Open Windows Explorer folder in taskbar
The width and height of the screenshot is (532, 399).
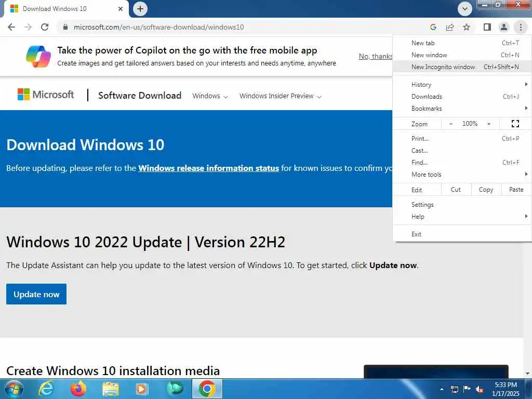click(111, 389)
